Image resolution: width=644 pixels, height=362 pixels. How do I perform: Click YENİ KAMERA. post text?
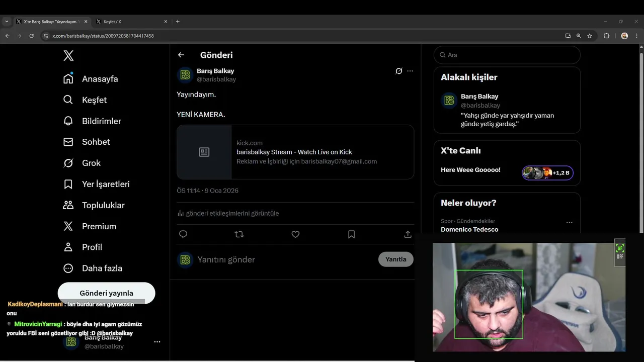201,115
